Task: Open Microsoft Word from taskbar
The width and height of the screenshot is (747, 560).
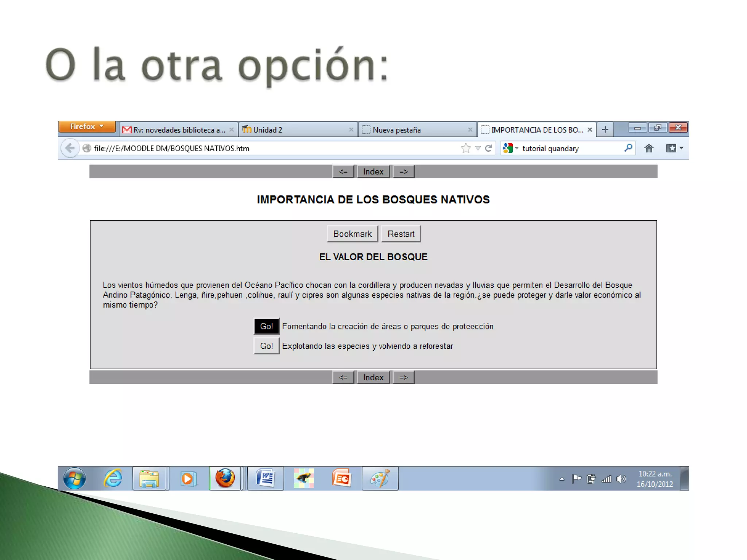Action: (266, 478)
